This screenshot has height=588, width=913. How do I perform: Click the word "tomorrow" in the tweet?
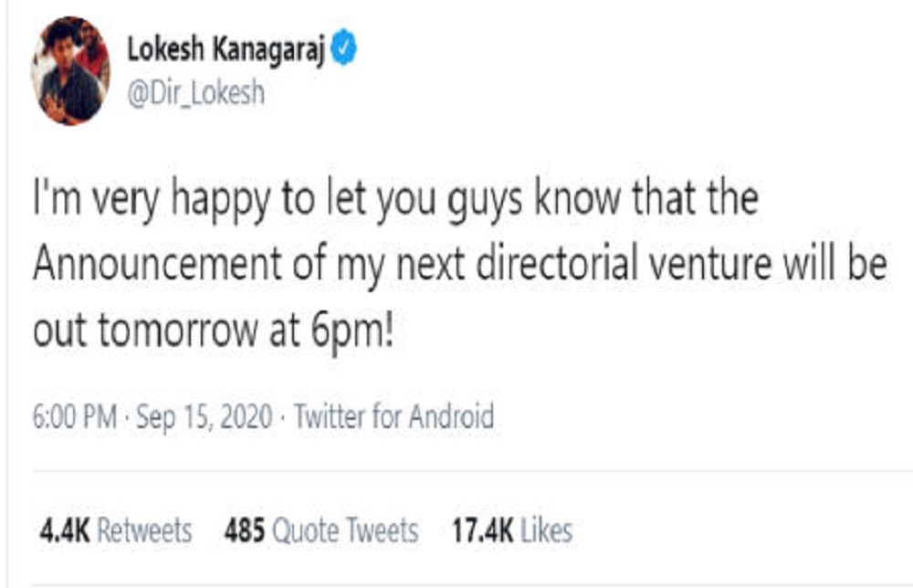pos(178,331)
